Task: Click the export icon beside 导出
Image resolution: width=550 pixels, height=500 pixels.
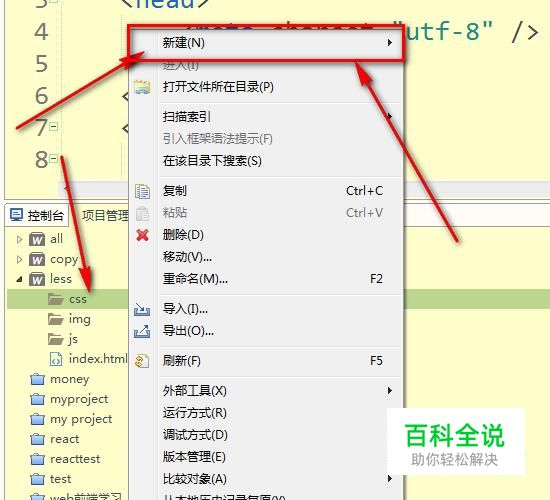Action: click(142, 331)
